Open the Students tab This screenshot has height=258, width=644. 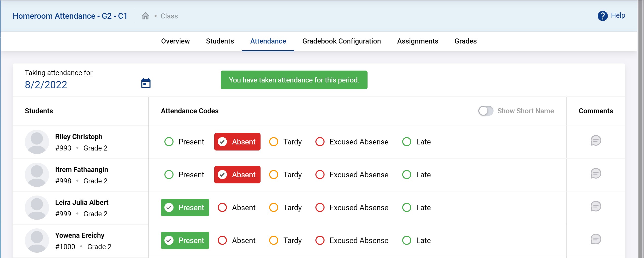[220, 41]
